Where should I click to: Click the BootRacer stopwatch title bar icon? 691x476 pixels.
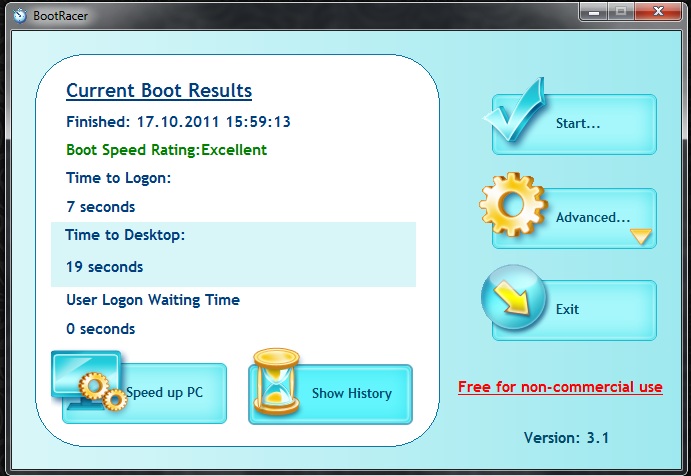[x=20, y=15]
